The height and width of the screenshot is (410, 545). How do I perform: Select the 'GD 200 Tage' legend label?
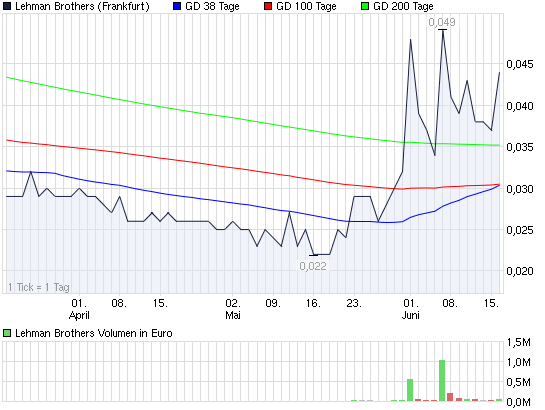pos(403,6)
